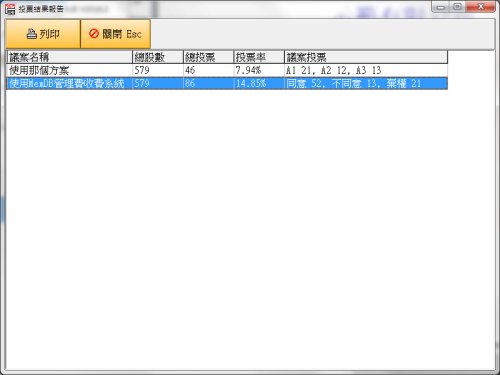This screenshot has height=375, width=500.
Task: Click the app icon in the title bar
Action: (x=10, y=9)
